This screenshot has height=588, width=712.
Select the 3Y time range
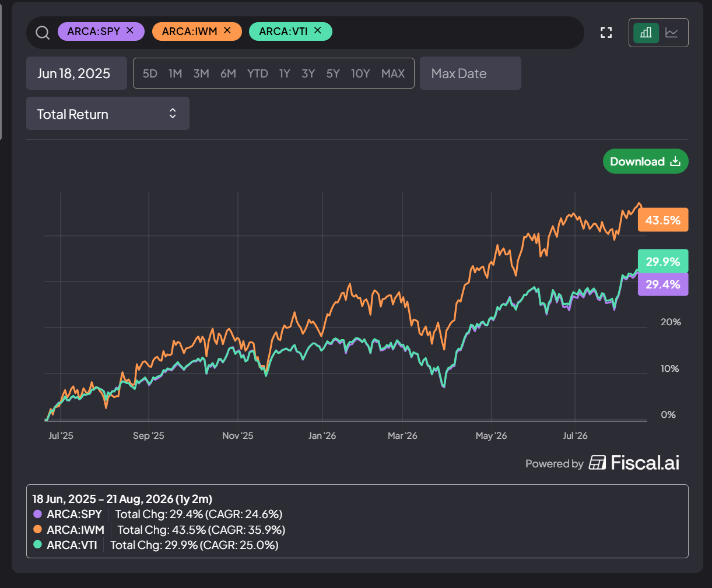(308, 73)
